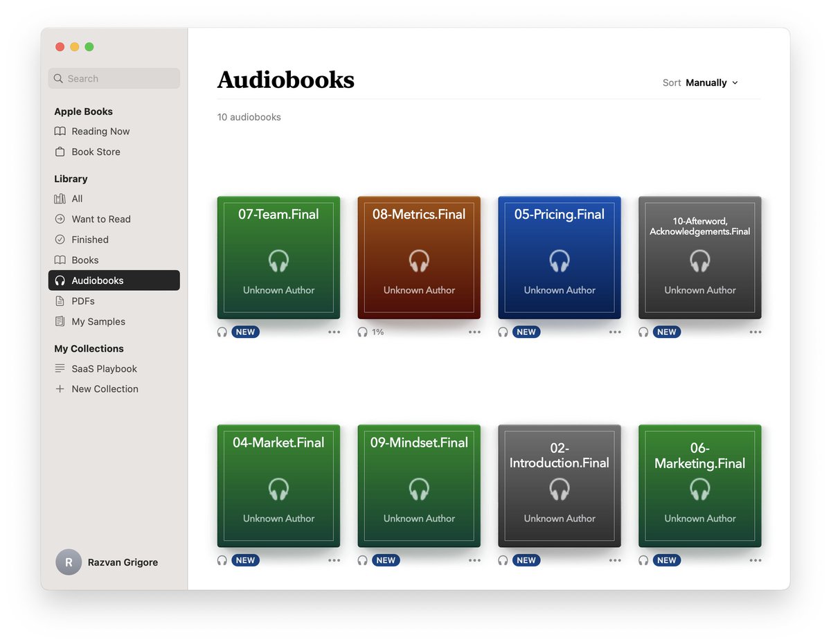The height and width of the screenshot is (644, 831).
Task: Open My Samples section
Action: [114, 321]
